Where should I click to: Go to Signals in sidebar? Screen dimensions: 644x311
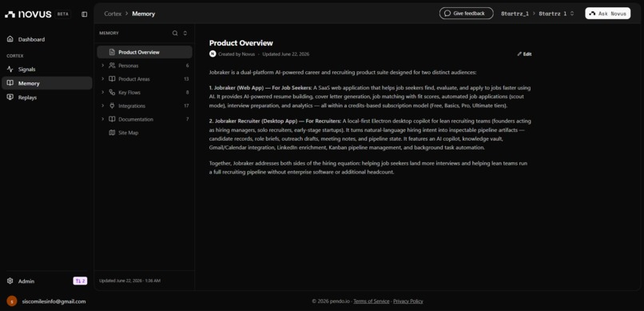point(47,69)
